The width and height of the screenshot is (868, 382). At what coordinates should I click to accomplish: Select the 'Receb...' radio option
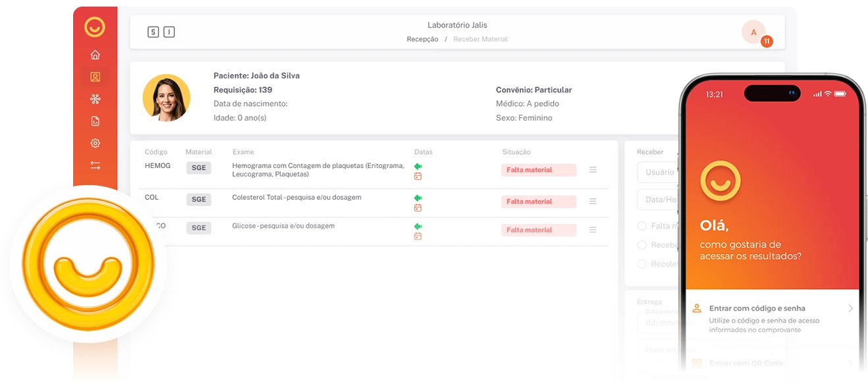coord(642,245)
